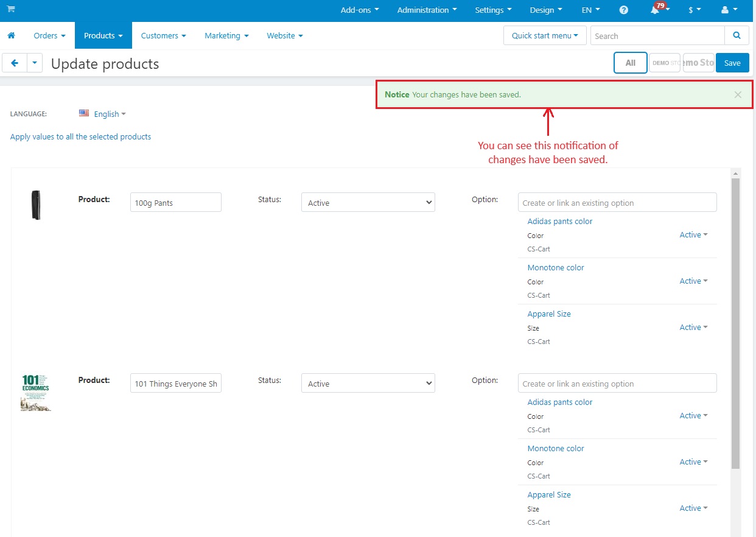Click into the Search field
The width and height of the screenshot is (756, 537).
[657, 36]
